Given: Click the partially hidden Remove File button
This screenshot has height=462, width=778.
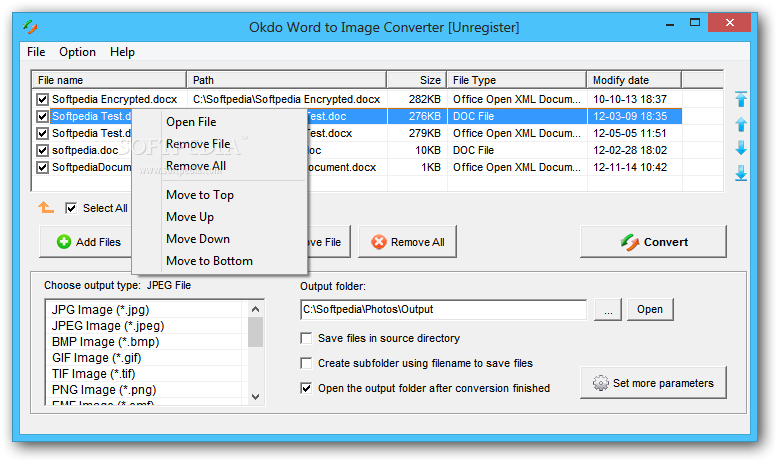Looking at the screenshot, I should (x=328, y=242).
